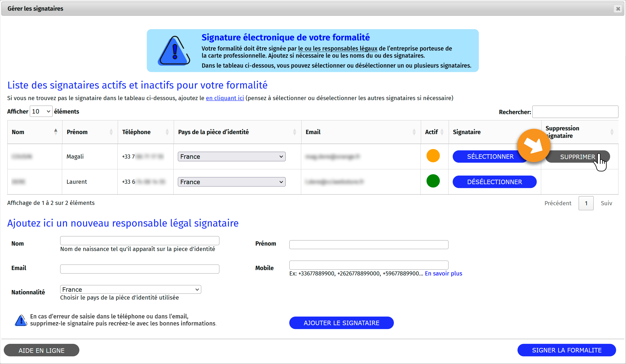Open the 'En savoir plus' link
The width and height of the screenshot is (626, 364).
coord(443,274)
